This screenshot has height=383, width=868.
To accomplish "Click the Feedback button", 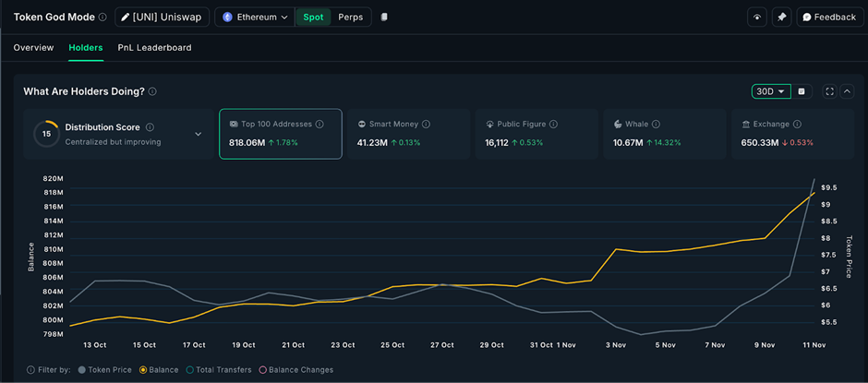I will coord(828,18).
